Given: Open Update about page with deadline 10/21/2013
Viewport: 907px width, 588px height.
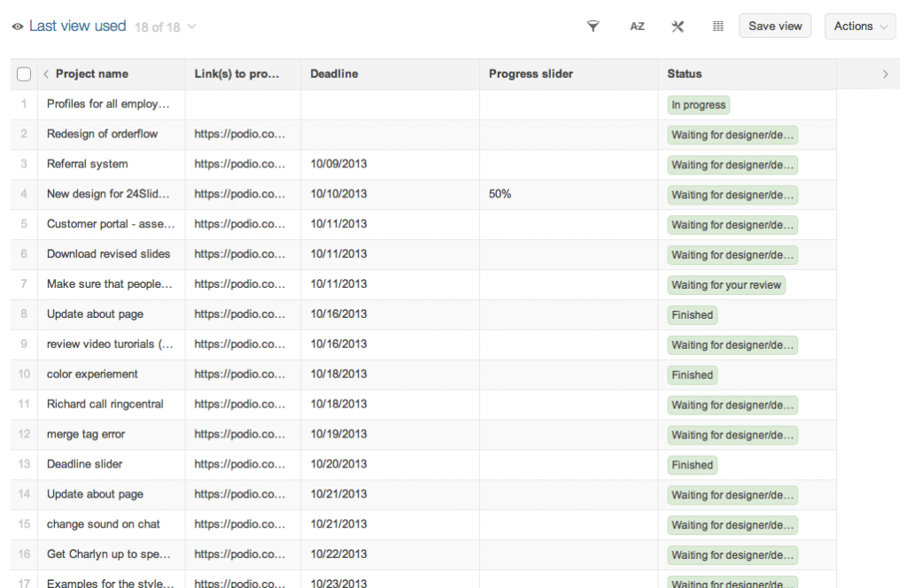Looking at the screenshot, I should [x=95, y=495].
